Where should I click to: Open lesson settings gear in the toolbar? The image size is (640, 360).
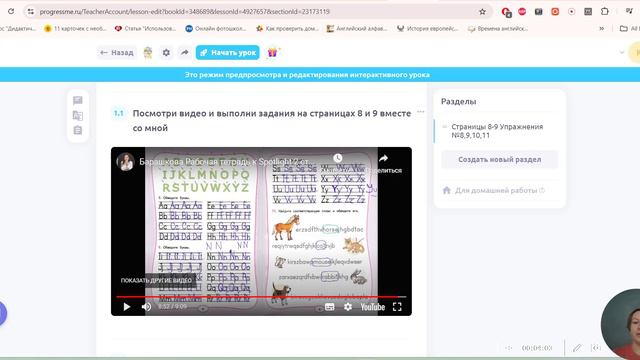(x=166, y=52)
